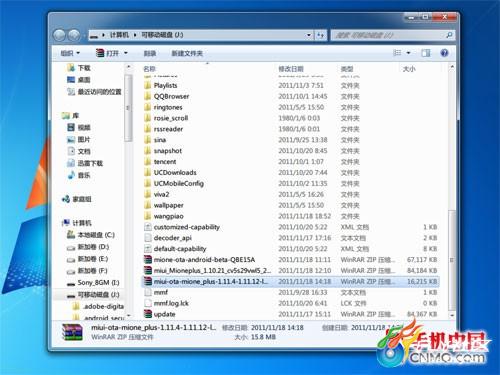Open the view options dropdown arrow
Viewport: 500px width, 375px height.
point(408,53)
